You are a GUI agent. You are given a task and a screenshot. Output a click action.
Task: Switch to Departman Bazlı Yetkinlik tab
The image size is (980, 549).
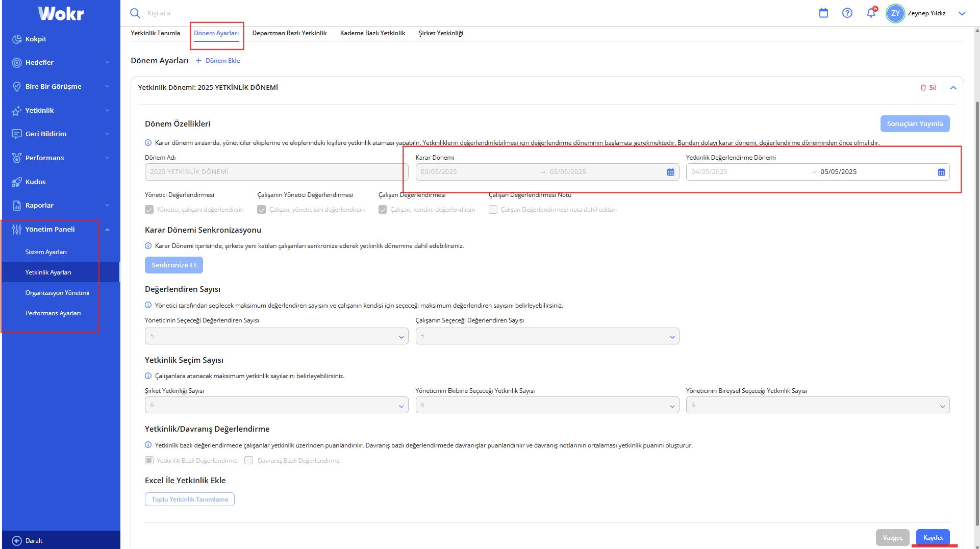(x=289, y=33)
